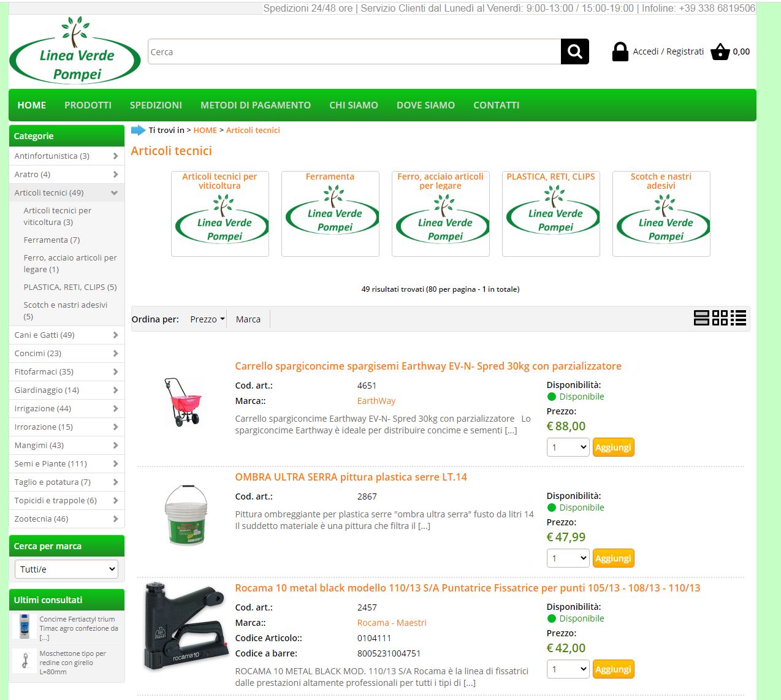
Task: Open quantity dropdown for OMBRA ULTRA SERRA
Action: (568, 558)
